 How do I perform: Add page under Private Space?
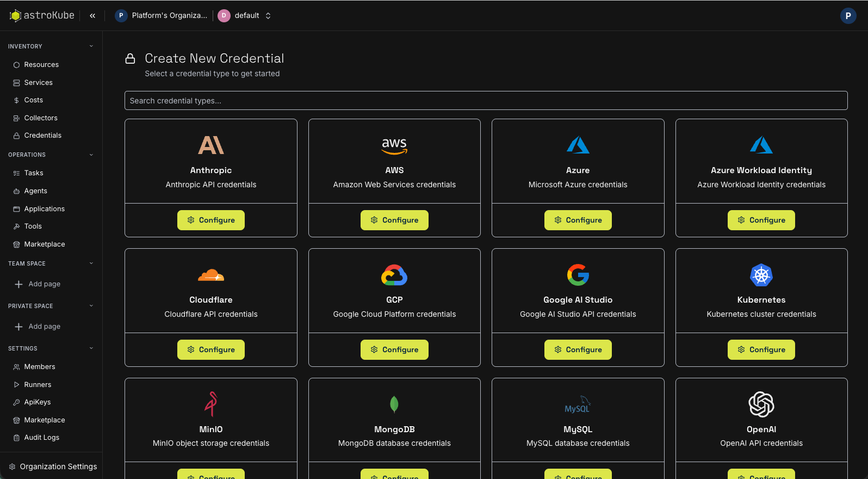click(38, 327)
